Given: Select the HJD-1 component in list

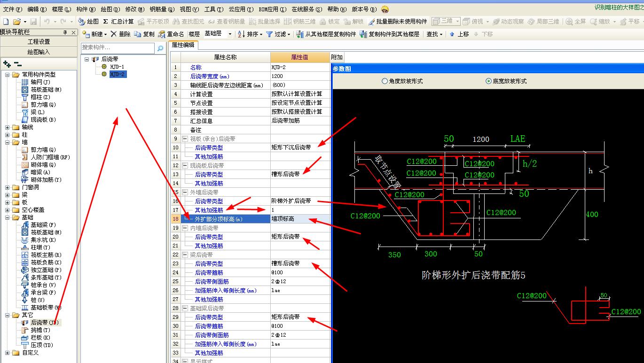Looking at the screenshot, I should [x=117, y=67].
